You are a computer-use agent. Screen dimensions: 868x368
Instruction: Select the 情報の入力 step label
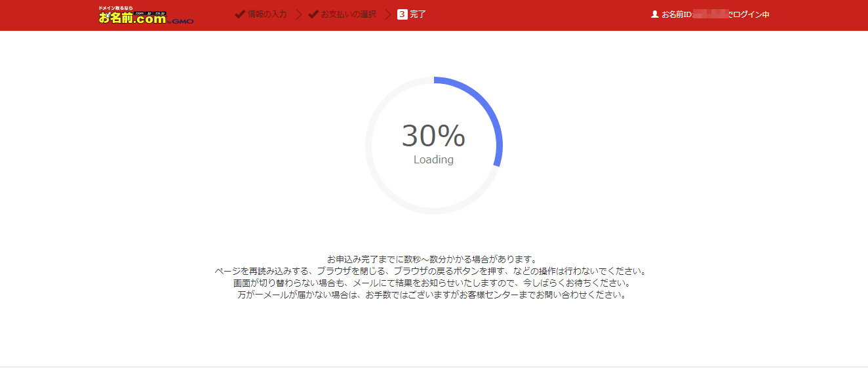tap(267, 14)
